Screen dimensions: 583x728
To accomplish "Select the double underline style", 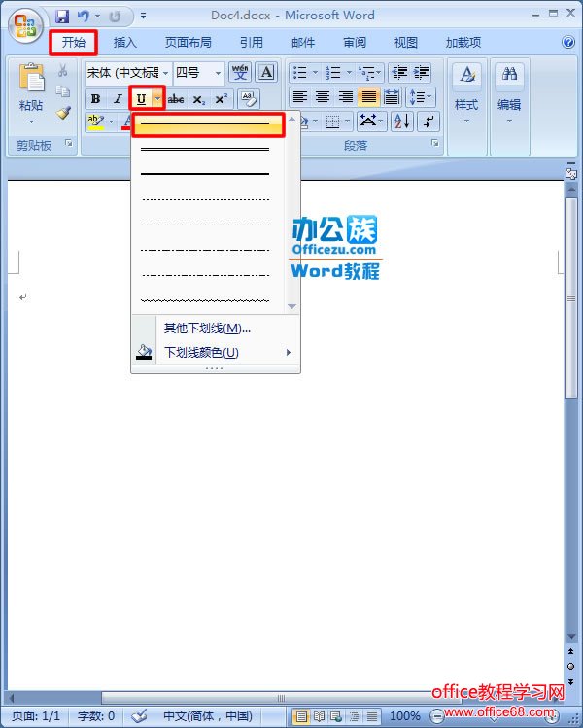I will 205,150.
